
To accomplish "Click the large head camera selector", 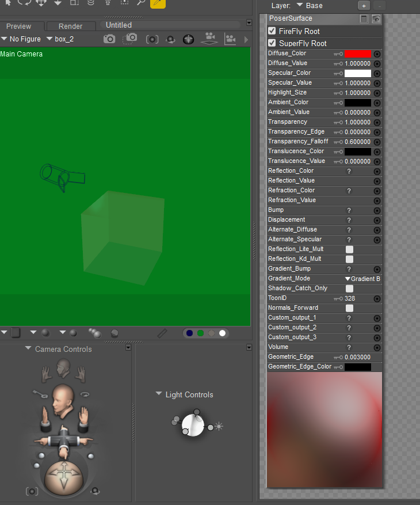I will (63, 401).
